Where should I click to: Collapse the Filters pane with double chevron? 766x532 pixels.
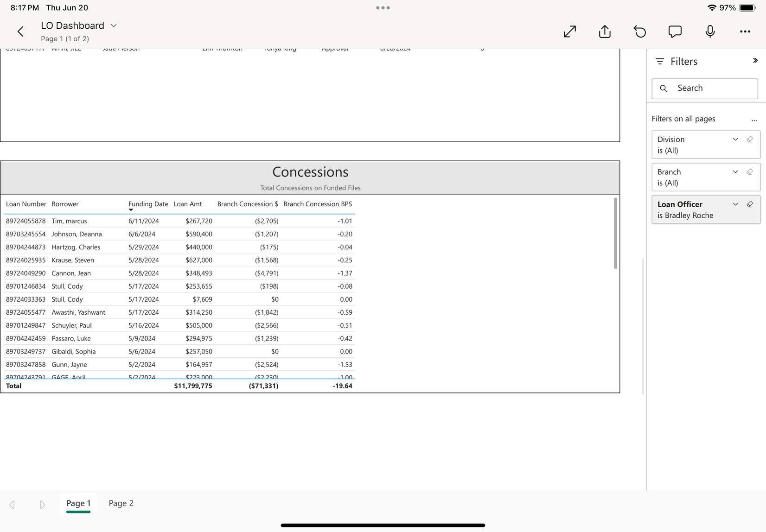point(755,61)
